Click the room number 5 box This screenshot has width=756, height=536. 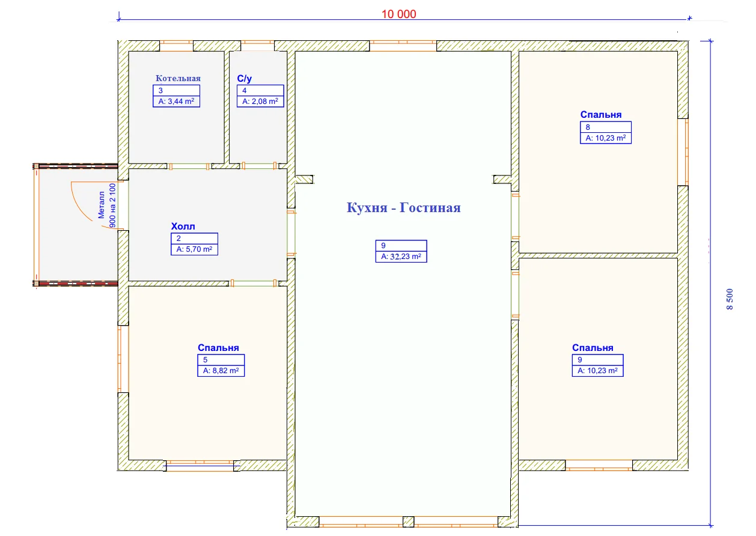pos(221,359)
